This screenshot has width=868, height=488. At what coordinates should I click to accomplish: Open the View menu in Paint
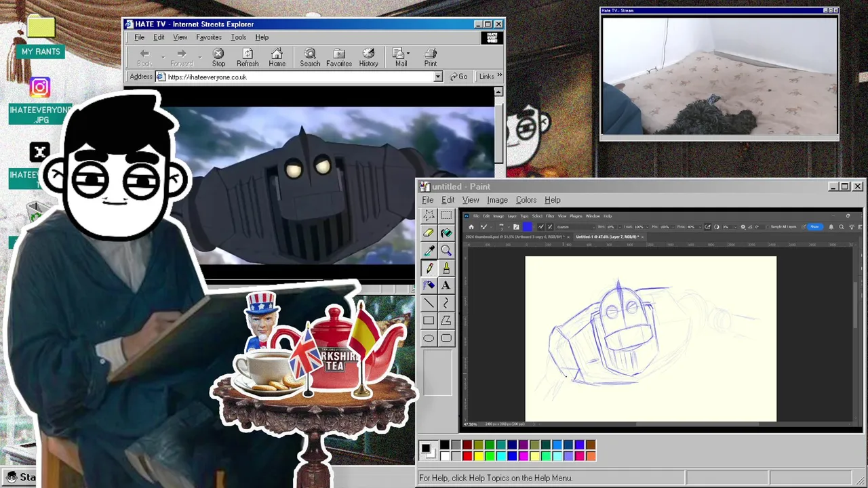[471, 200]
